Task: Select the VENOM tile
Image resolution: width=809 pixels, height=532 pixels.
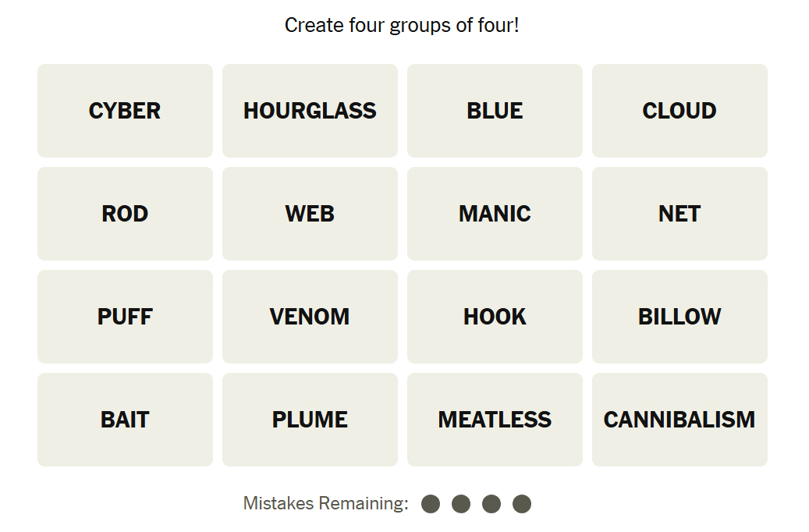Action: (310, 317)
